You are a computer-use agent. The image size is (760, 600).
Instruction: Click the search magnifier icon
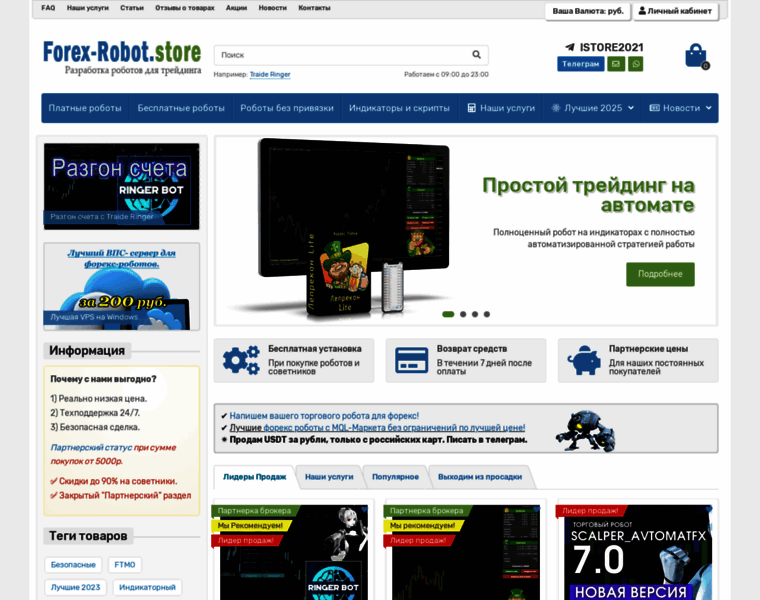tap(476, 55)
